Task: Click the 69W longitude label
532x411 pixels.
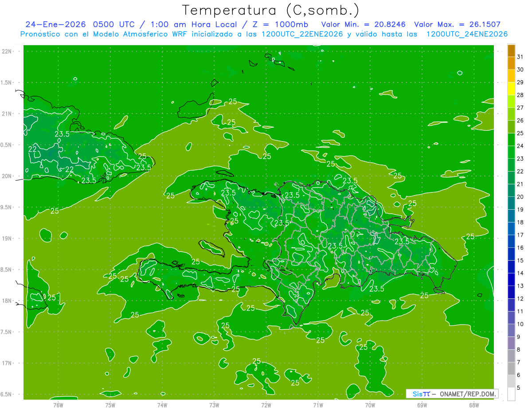Action: 422,405
